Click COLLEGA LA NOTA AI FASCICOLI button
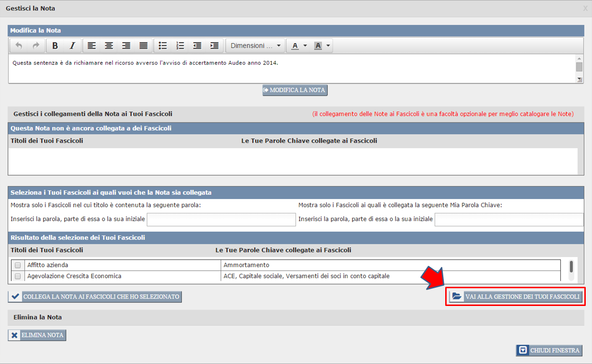This screenshot has width=592, height=364. pyautogui.click(x=95, y=297)
